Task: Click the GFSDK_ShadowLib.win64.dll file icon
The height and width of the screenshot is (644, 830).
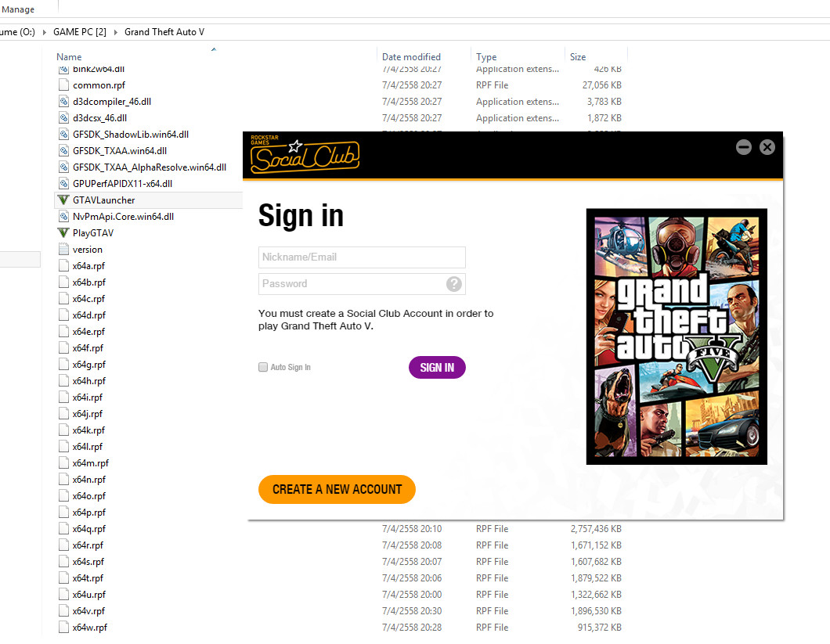Action: pos(63,135)
